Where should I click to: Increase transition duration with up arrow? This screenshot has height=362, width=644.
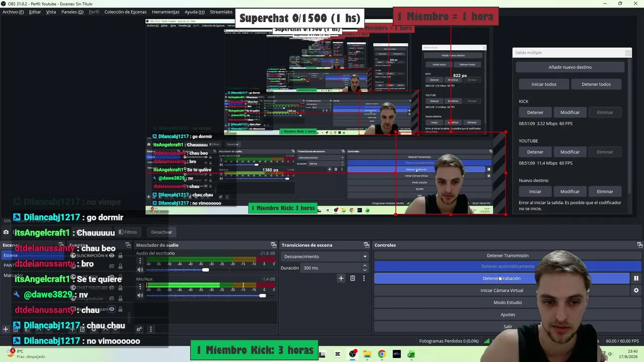click(x=365, y=266)
